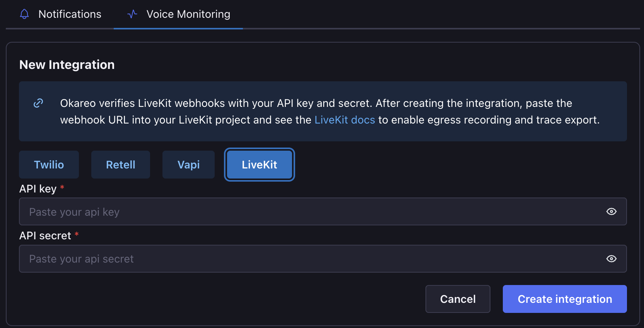Viewport: 644px width, 328px height.
Task: Reveal the API secret with the eye icon
Action: pos(612,259)
